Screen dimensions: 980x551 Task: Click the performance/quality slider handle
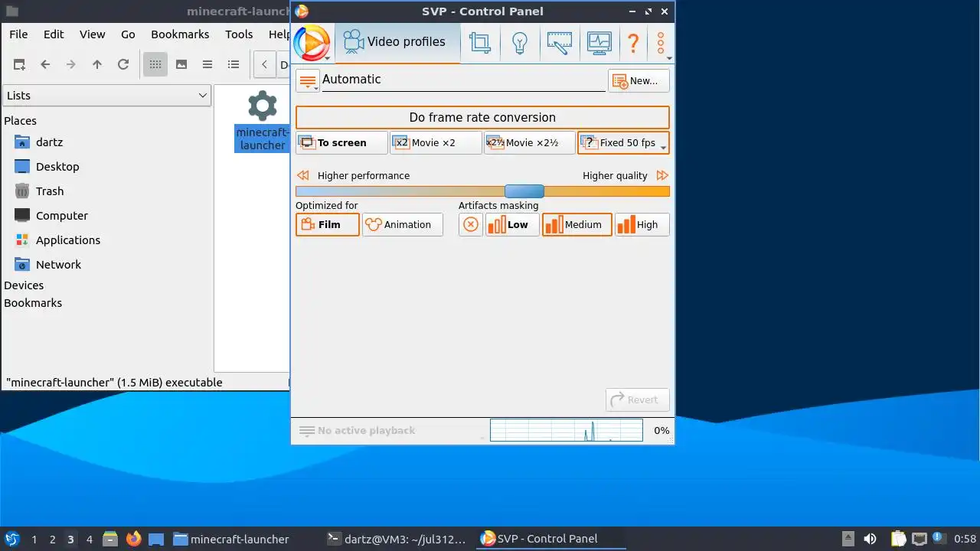pyautogui.click(x=524, y=191)
